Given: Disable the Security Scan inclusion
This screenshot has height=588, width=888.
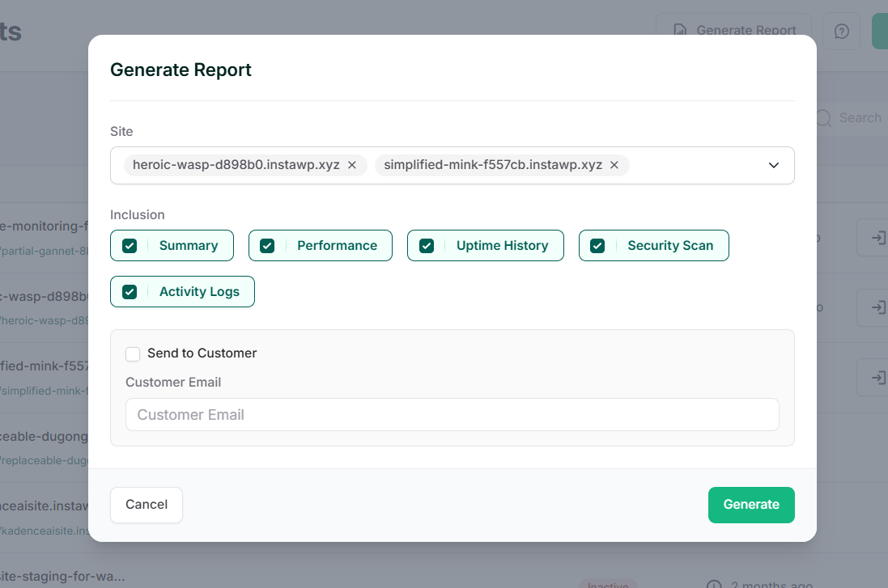Looking at the screenshot, I should 597,246.
